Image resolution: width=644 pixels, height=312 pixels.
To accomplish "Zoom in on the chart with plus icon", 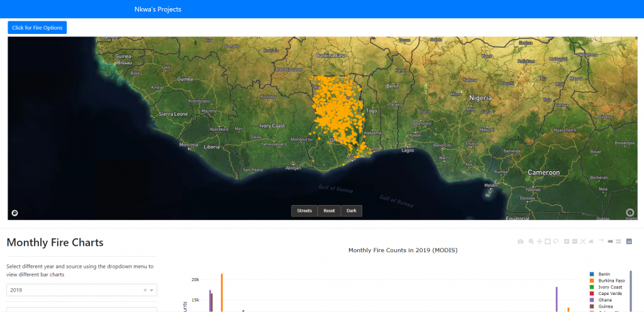I will (567, 242).
